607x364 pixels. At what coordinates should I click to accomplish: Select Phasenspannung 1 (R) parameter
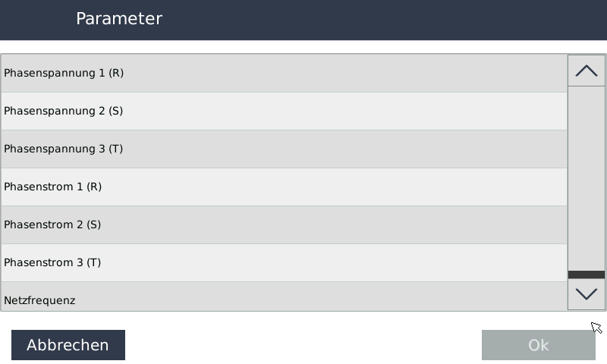click(x=284, y=74)
